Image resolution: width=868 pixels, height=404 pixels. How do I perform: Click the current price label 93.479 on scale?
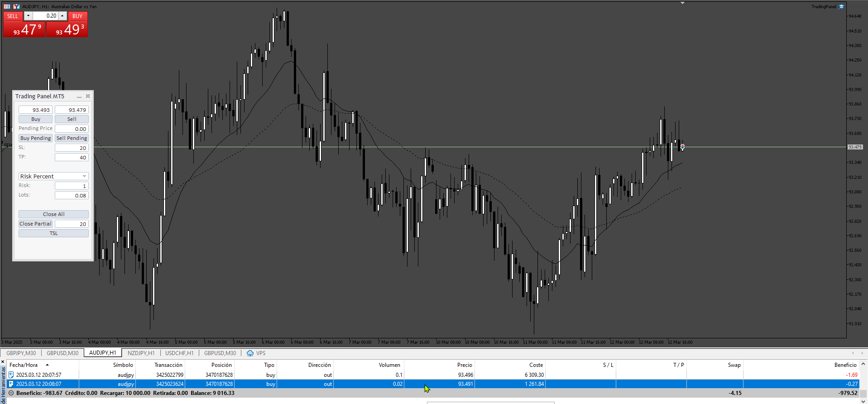[x=855, y=147]
